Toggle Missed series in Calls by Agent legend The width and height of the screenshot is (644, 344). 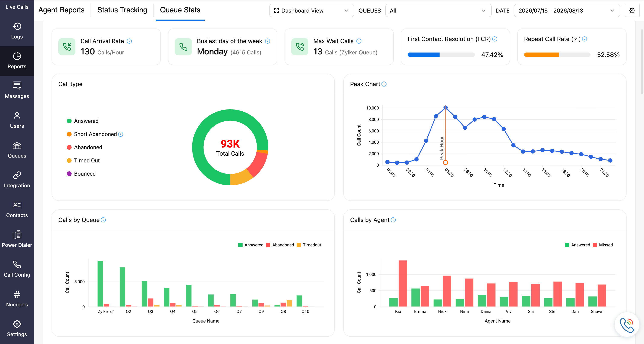click(602, 245)
